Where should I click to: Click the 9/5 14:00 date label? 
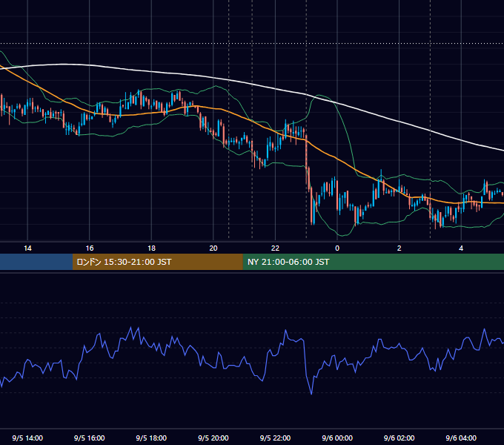[x=27, y=438]
